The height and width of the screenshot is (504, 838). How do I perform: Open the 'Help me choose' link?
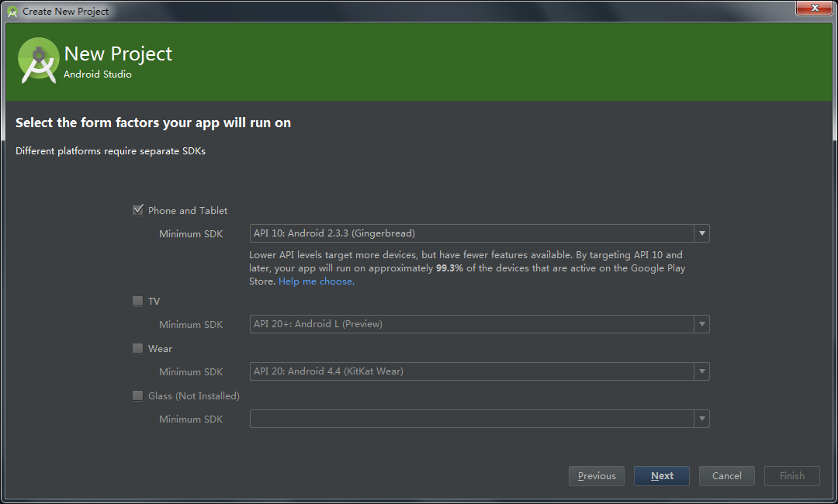(x=317, y=281)
